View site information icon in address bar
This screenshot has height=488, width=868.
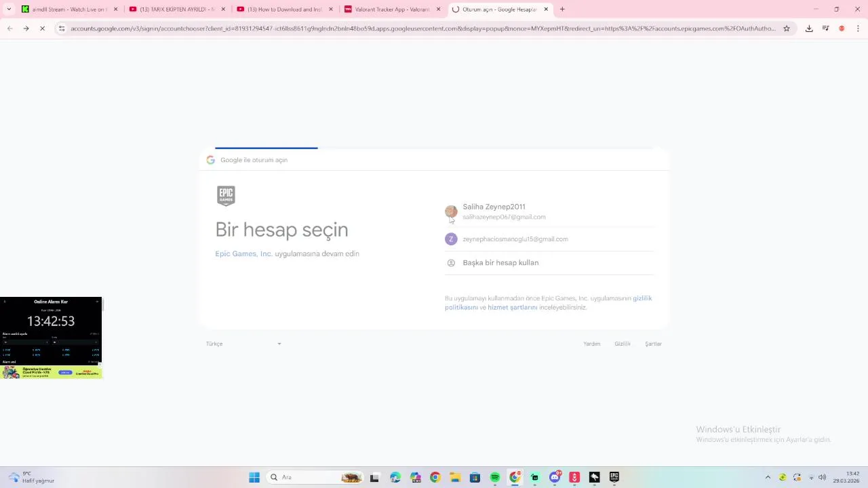coord(62,28)
